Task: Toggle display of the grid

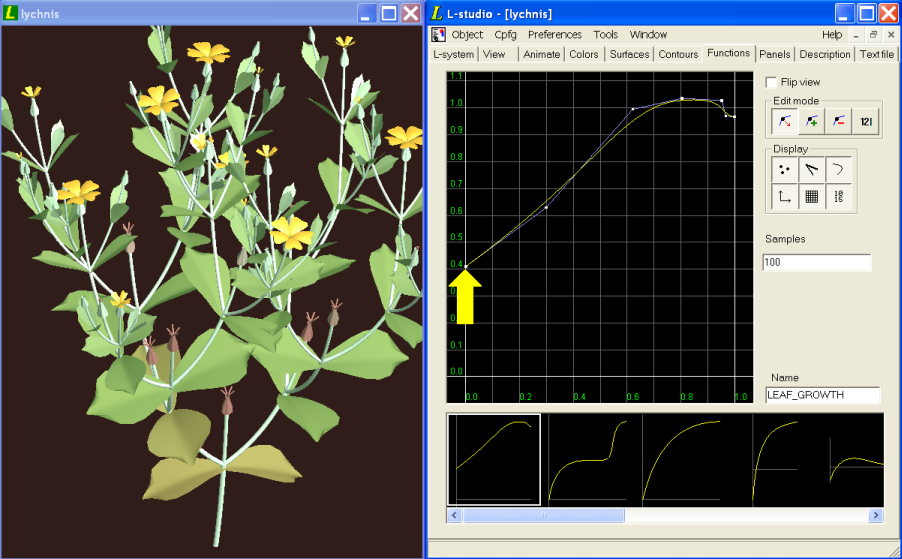Action: [x=812, y=197]
